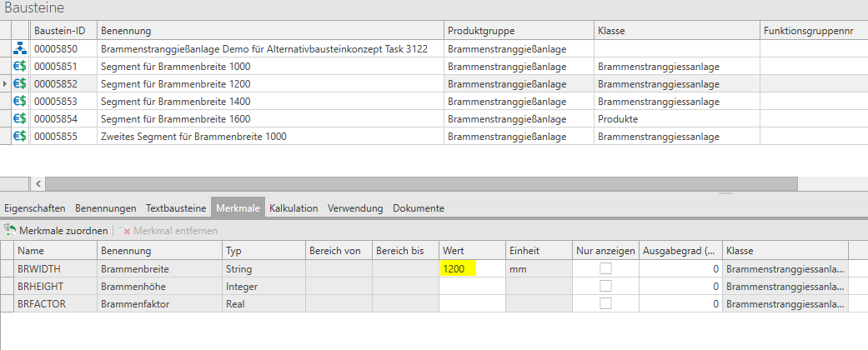Click the Nur anzeigen column header
This screenshot has height=350, width=868.
[605, 251]
